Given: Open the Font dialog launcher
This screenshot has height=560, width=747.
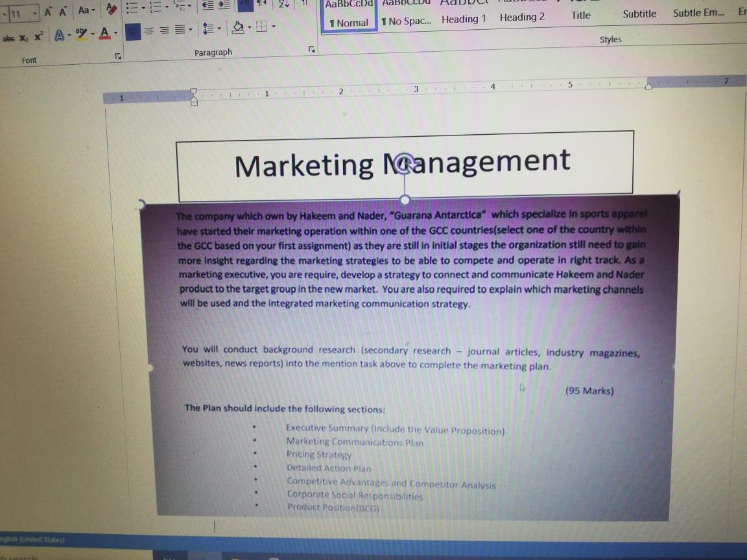Looking at the screenshot, I should [117, 56].
